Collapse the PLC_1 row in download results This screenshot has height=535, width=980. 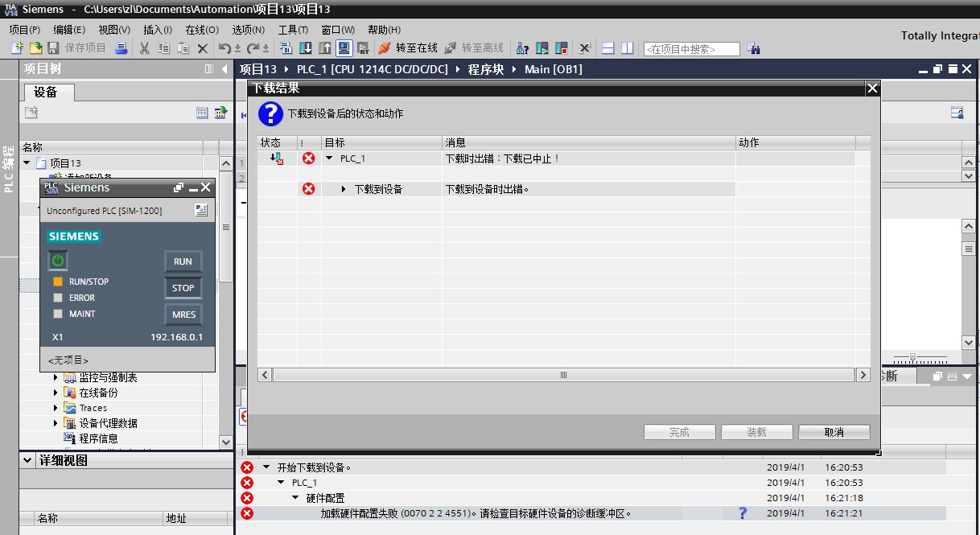click(x=329, y=158)
